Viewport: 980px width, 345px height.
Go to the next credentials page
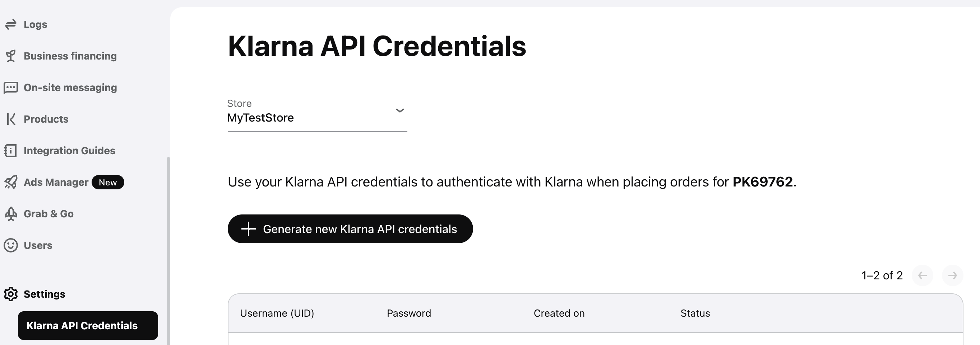[x=952, y=275]
